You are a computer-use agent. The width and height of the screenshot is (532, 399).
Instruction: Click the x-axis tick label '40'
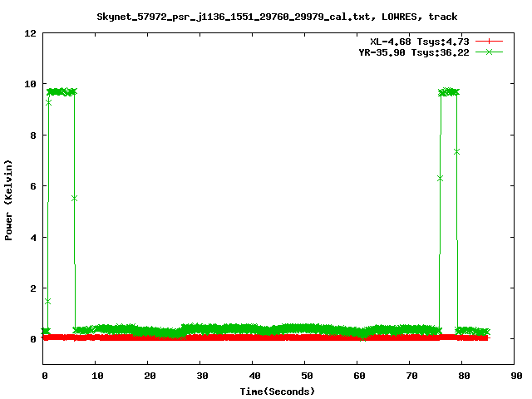[254, 376]
